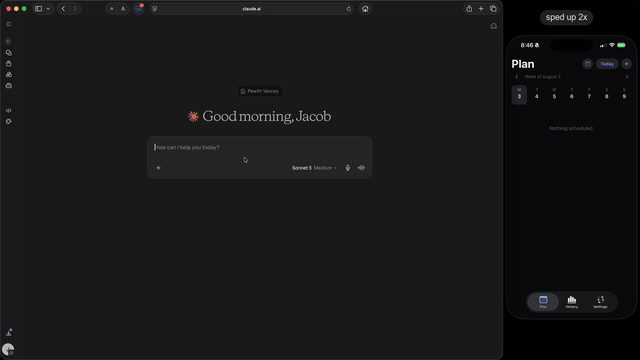Open a new Safari tab with plus
This screenshot has height=360, width=640.
pyautogui.click(x=481, y=9)
